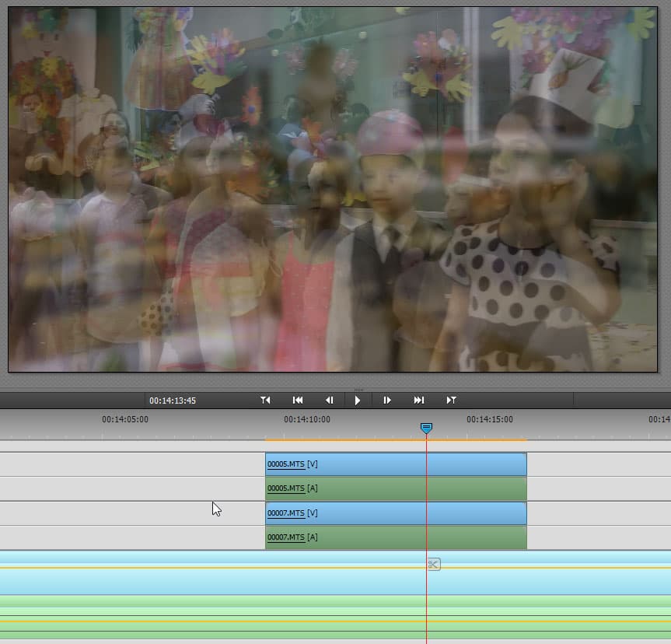The width and height of the screenshot is (671, 644).
Task: Click the long green audio track clip
Action: tap(336, 618)
